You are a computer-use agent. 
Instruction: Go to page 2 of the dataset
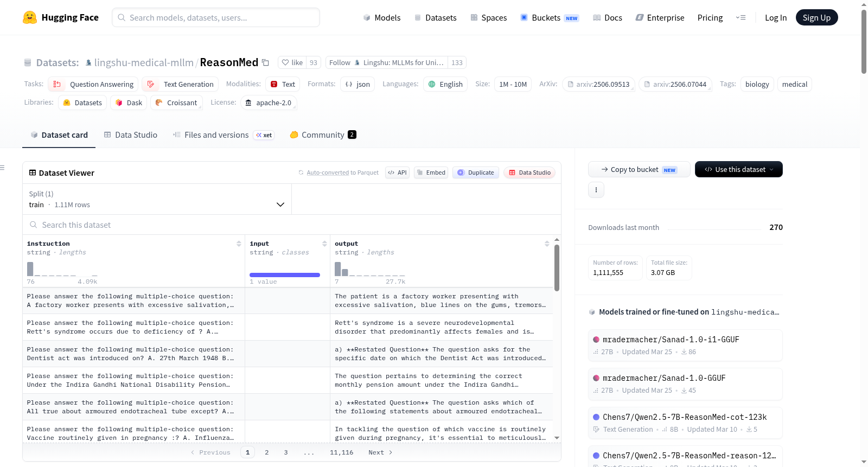267,452
